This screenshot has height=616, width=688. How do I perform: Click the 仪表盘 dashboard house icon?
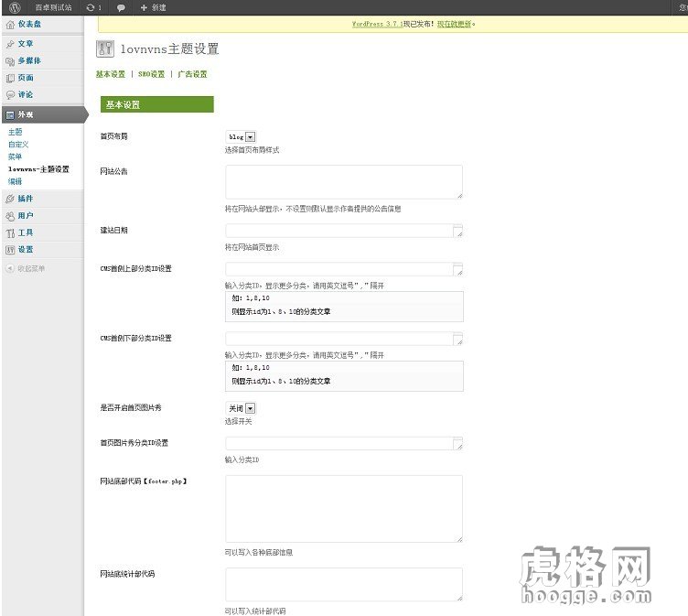coord(10,25)
